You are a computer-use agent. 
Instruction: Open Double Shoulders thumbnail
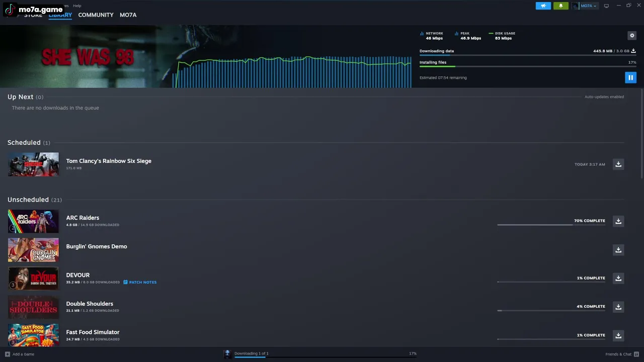click(x=33, y=307)
